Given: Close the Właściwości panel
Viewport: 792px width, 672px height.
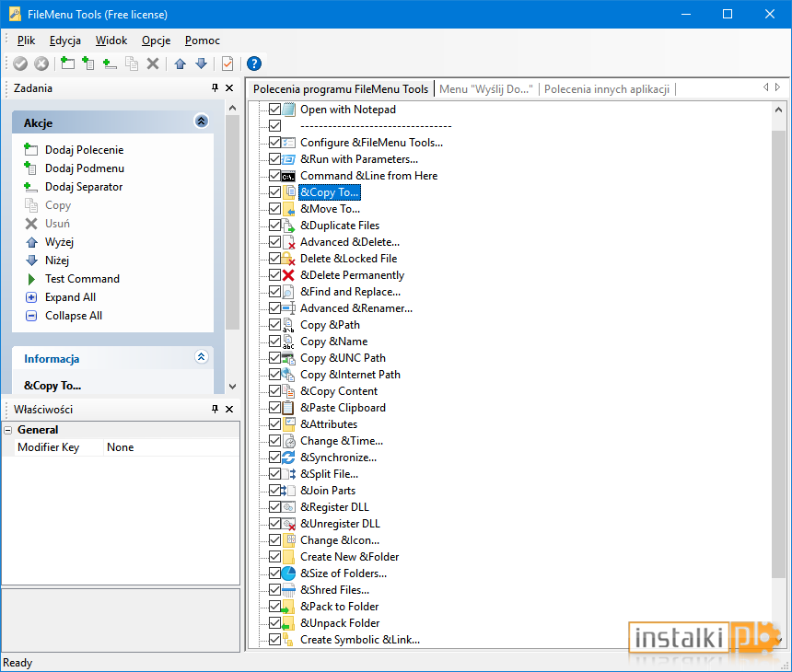Looking at the screenshot, I should (x=229, y=409).
